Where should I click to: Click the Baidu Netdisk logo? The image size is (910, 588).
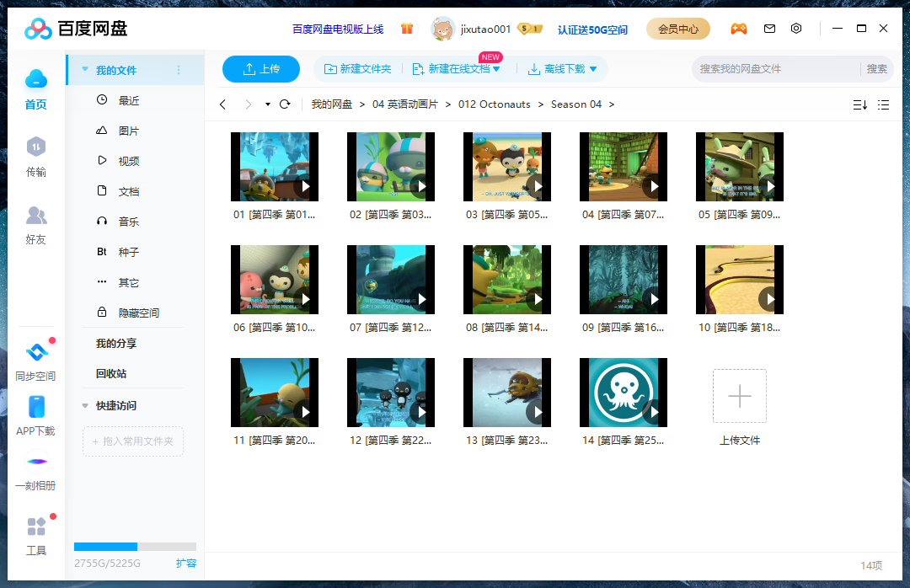click(x=76, y=29)
